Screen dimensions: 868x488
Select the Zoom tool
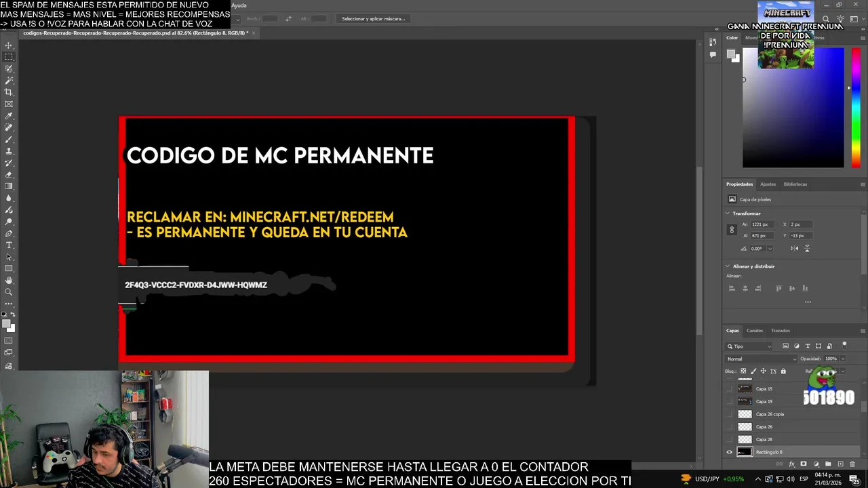(9, 292)
